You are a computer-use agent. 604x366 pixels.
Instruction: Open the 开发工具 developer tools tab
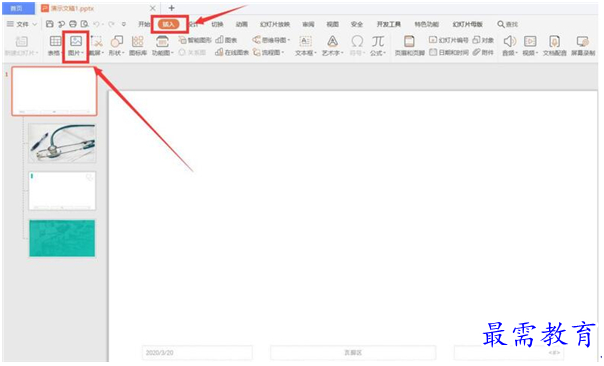pyautogui.click(x=388, y=24)
